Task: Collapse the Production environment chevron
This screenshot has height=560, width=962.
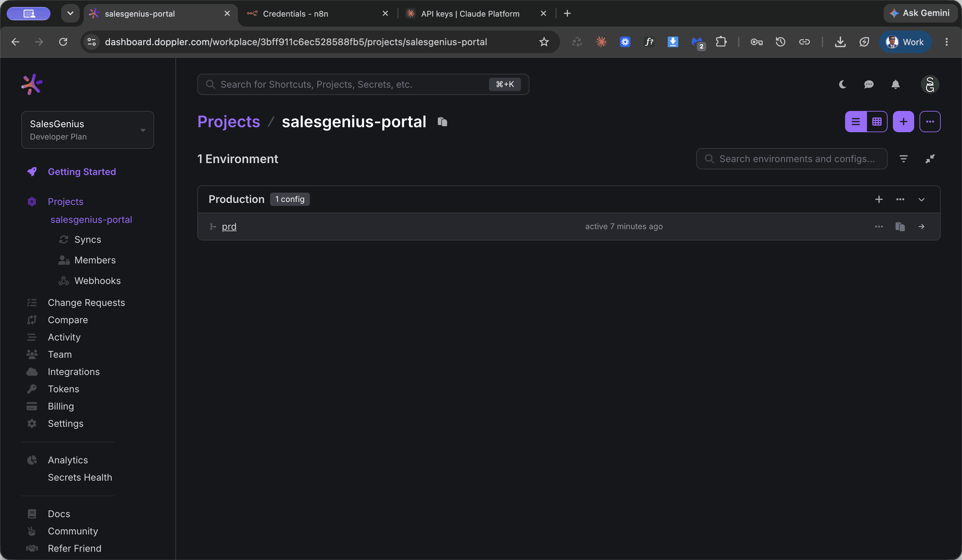Action: [921, 199]
